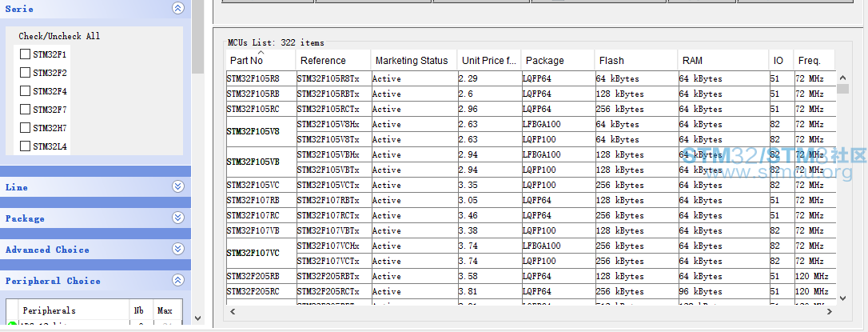Select the STM32F107VC part number cell
The height and width of the screenshot is (332, 868).
261,253
